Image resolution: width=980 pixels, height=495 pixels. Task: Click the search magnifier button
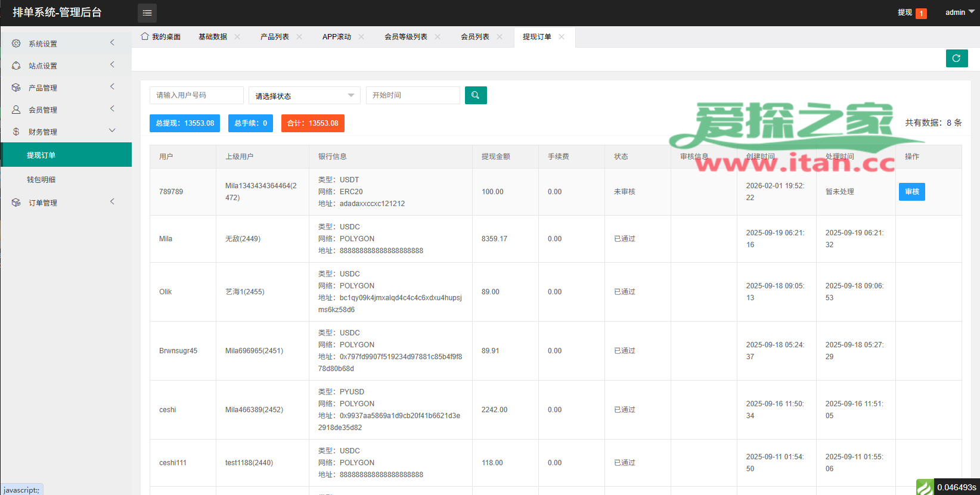[476, 95]
